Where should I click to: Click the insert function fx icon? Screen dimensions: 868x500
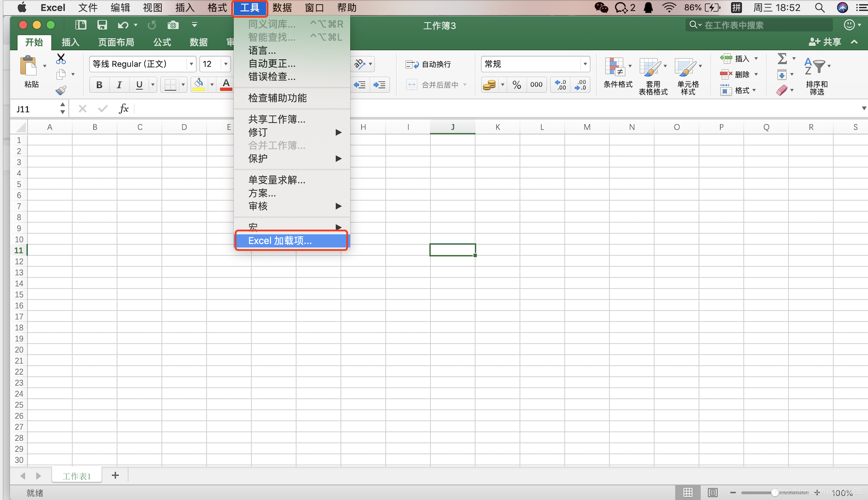click(124, 109)
